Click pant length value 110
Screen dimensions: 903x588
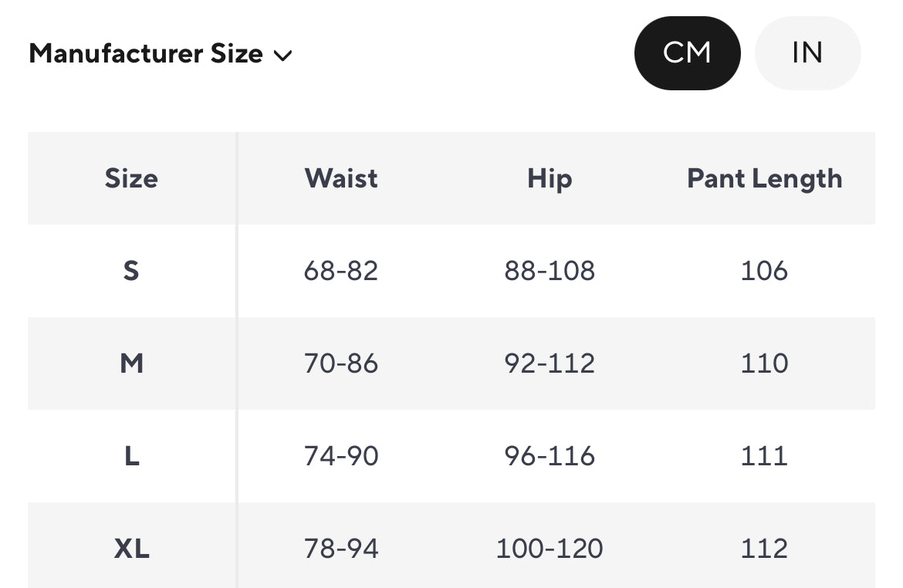pos(764,363)
